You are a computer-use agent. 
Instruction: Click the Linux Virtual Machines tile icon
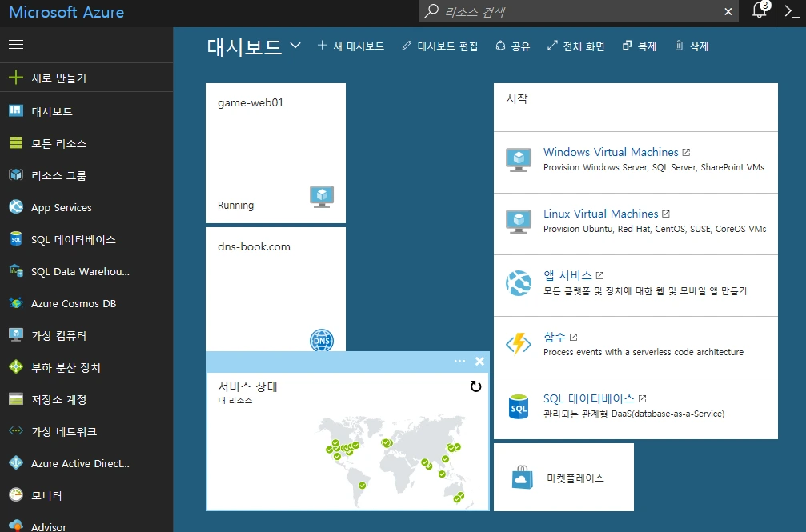pos(518,222)
